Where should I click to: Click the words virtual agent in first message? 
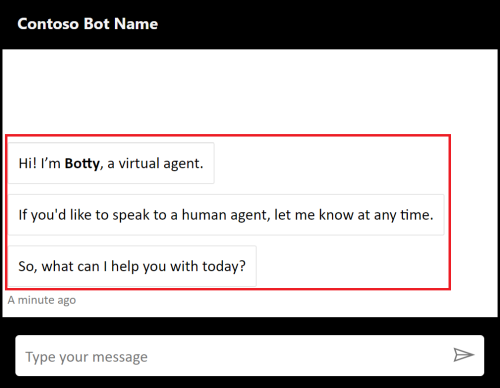(x=161, y=163)
